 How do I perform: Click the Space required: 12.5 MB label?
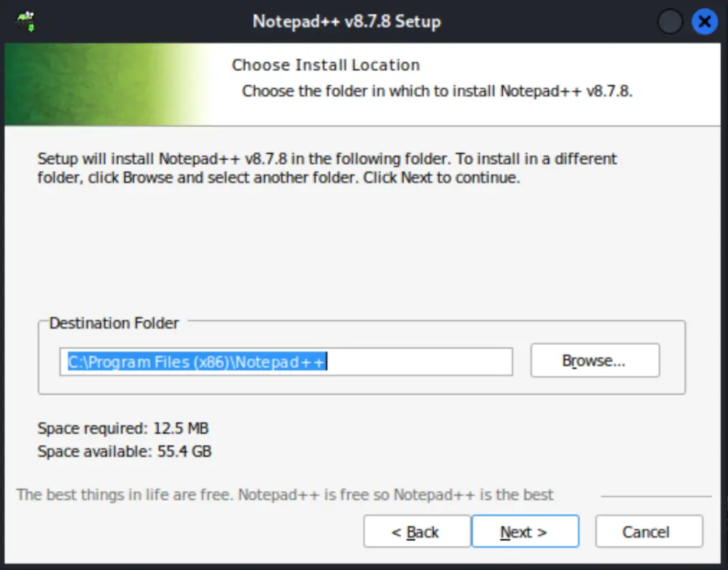(124, 428)
